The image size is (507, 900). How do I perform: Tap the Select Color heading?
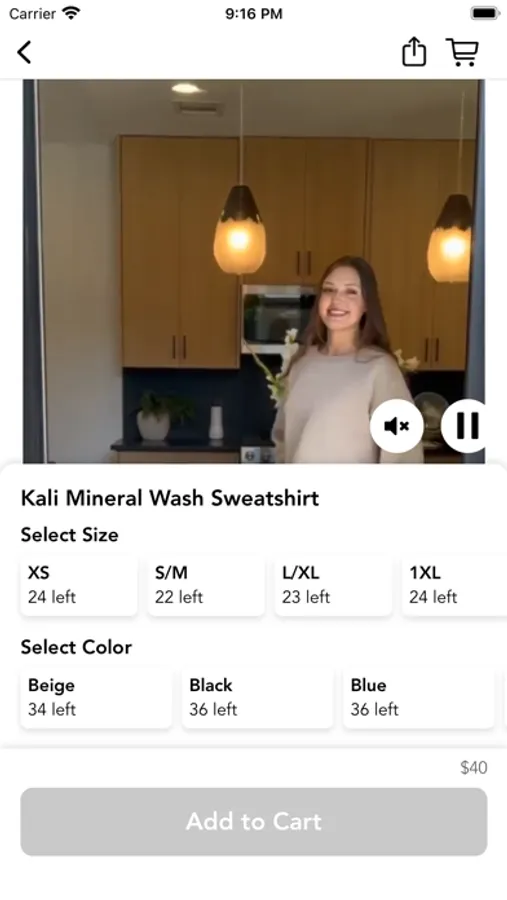[76, 647]
